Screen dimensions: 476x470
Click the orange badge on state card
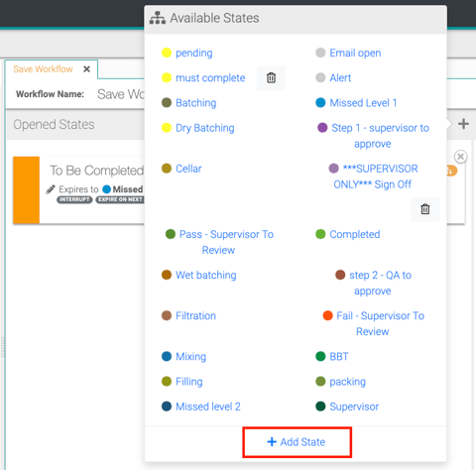coord(452,171)
